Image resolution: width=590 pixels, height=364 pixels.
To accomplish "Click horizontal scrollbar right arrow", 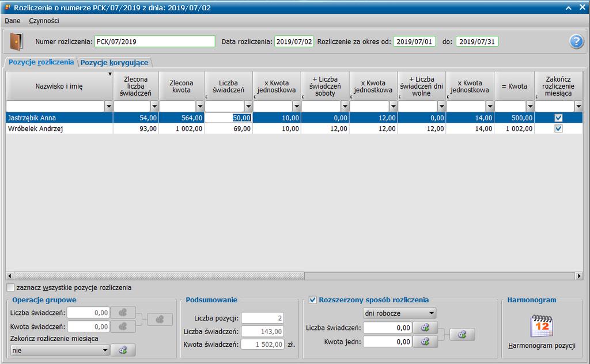I will (578, 276).
